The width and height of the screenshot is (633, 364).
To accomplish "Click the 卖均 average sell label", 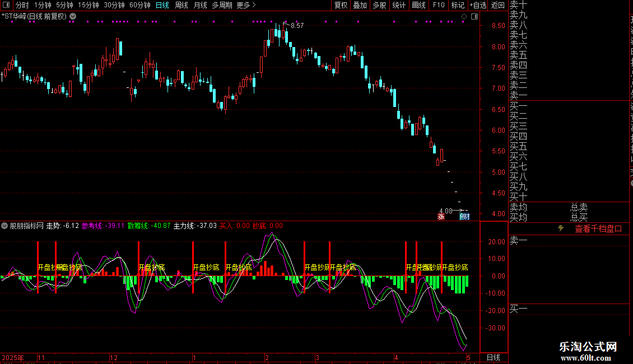I will [x=518, y=207].
